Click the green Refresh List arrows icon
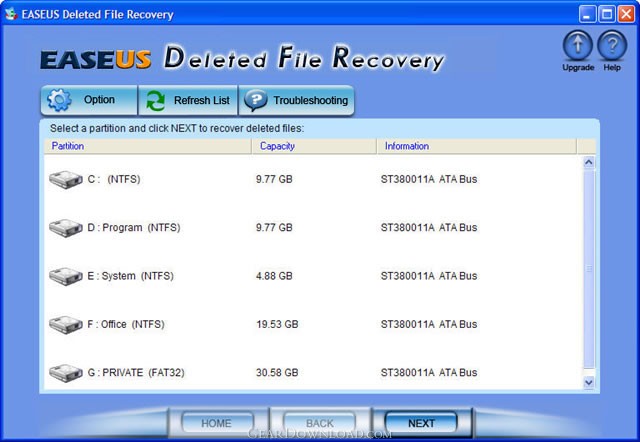The width and height of the screenshot is (640, 442). pyautogui.click(x=156, y=100)
